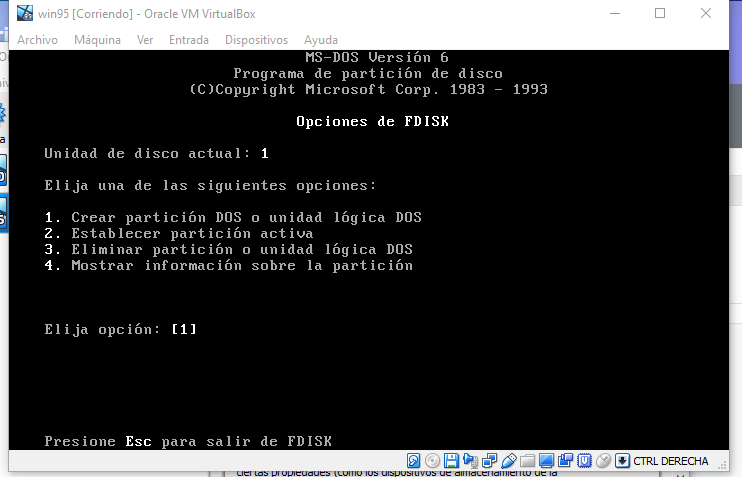Click the Elija una de las siguientes opciones text

pos(210,186)
